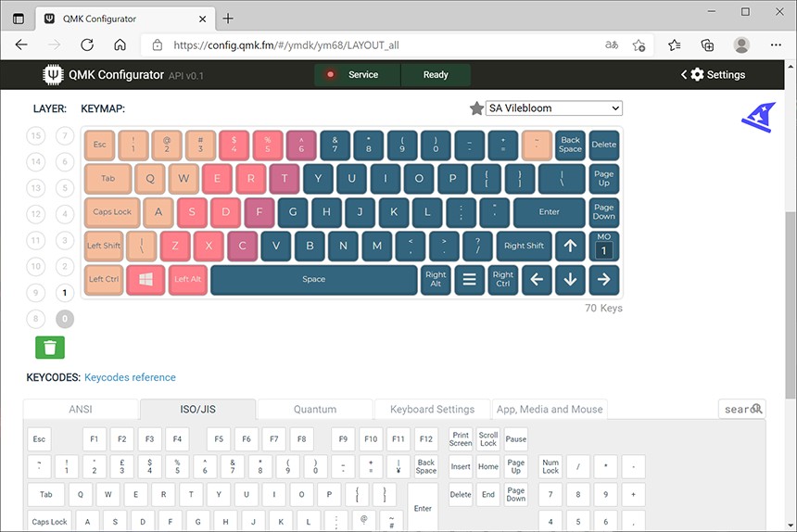Screen dimensions: 797x532
Task: Click the translate page icon
Action: 612,45
